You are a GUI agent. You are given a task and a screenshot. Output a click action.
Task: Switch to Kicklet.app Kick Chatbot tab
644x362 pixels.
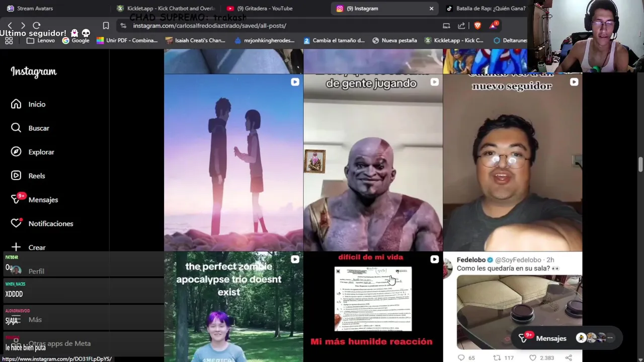click(166, 9)
